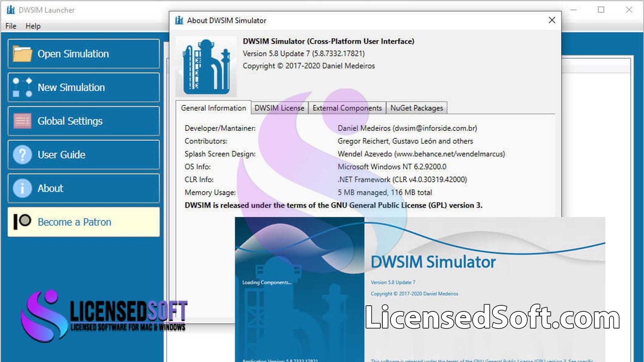Click 'Memory Usage:' label
The image size is (644, 362).
pyautogui.click(x=210, y=192)
